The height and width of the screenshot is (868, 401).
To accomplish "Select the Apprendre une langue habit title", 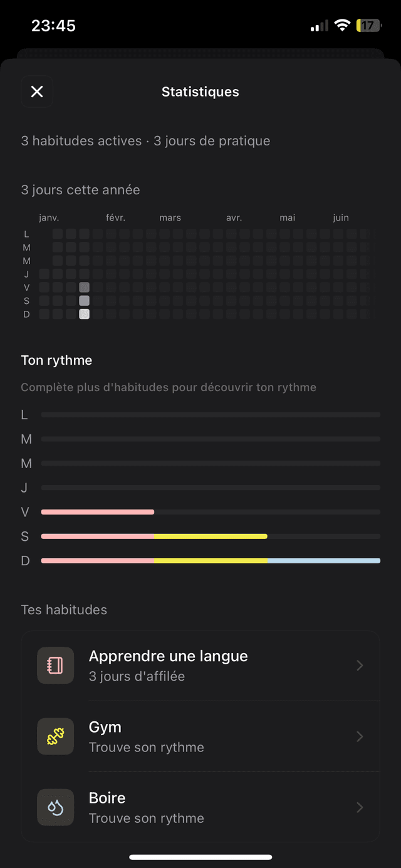I will 168,656.
